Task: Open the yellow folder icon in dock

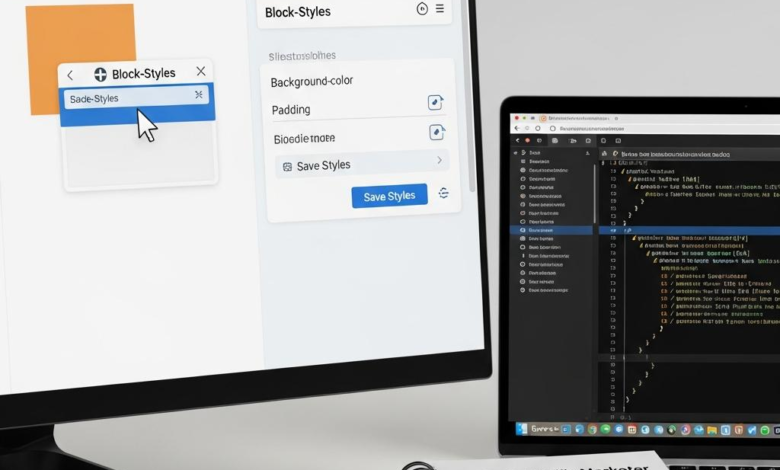Action: point(712,430)
